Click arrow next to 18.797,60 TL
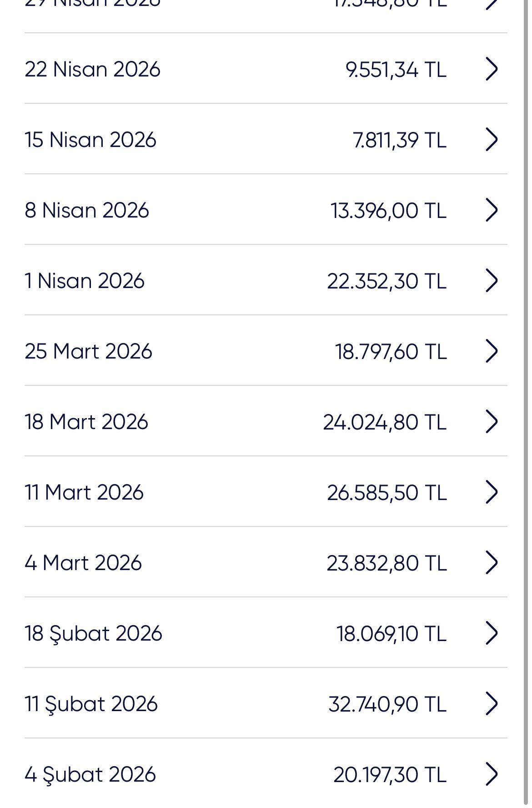This screenshot has height=808, width=532. pos(492,351)
